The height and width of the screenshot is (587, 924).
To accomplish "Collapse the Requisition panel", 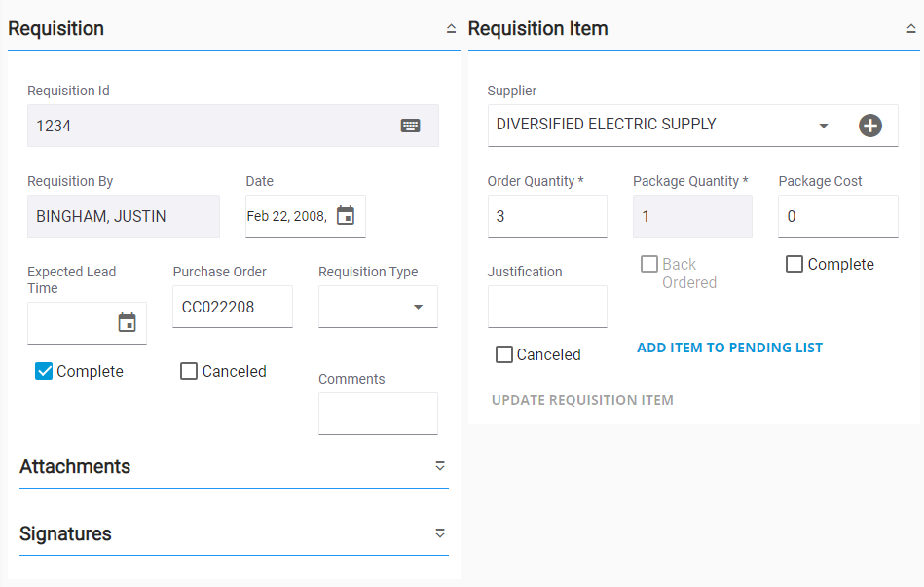I will [x=451, y=29].
